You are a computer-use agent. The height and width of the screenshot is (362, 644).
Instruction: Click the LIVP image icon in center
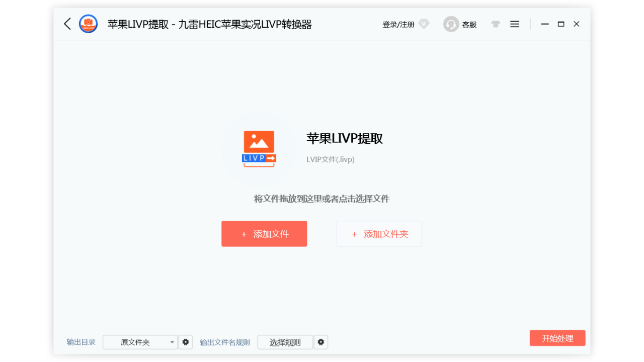click(x=259, y=147)
